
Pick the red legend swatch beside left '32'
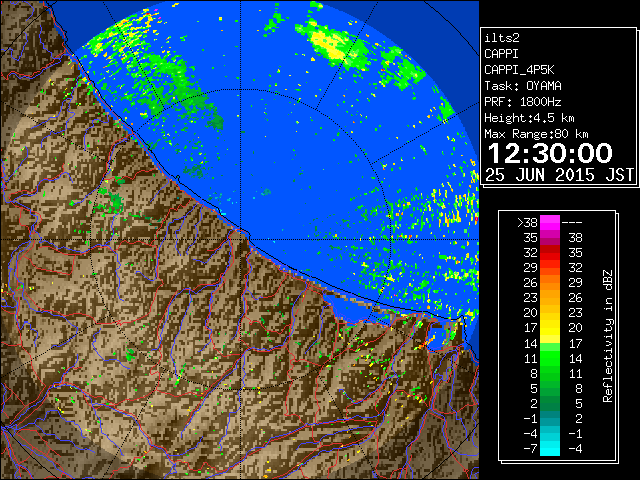[x=550, y=253]
